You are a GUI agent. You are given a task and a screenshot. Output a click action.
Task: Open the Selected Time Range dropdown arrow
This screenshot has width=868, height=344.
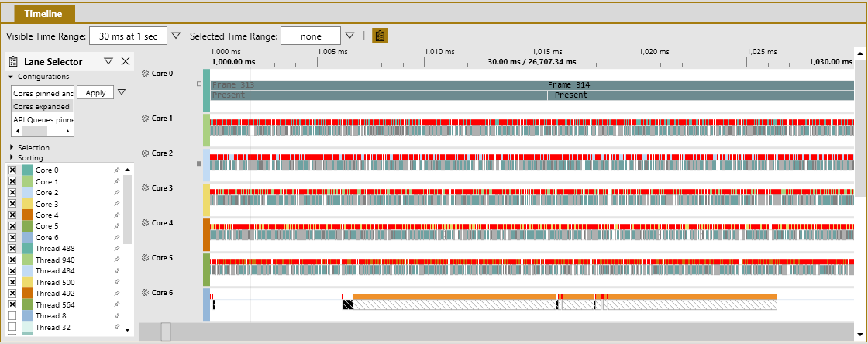pyautogui.click(x=350, y=36)
